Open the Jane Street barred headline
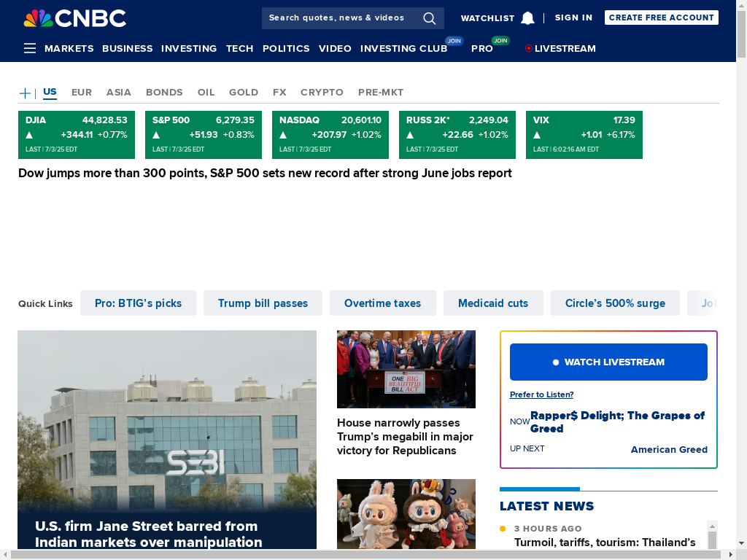747x560 pixels. 149,534
